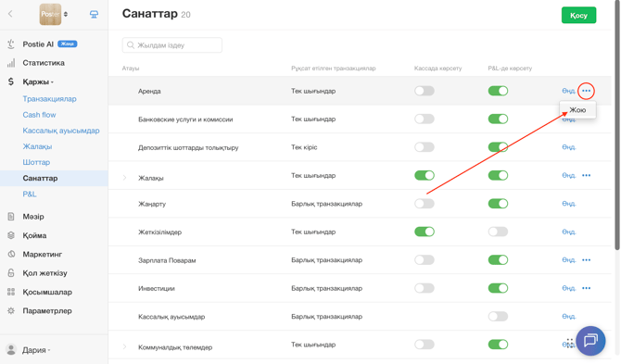Open Cash flow in finance submenu
621x364 pixels.
click(39, 115)
